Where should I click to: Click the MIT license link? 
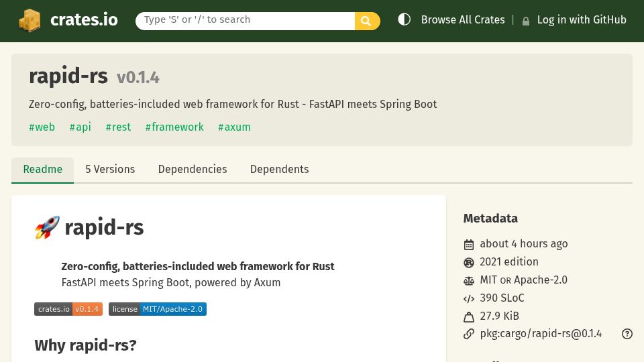(x=488, y=280)
